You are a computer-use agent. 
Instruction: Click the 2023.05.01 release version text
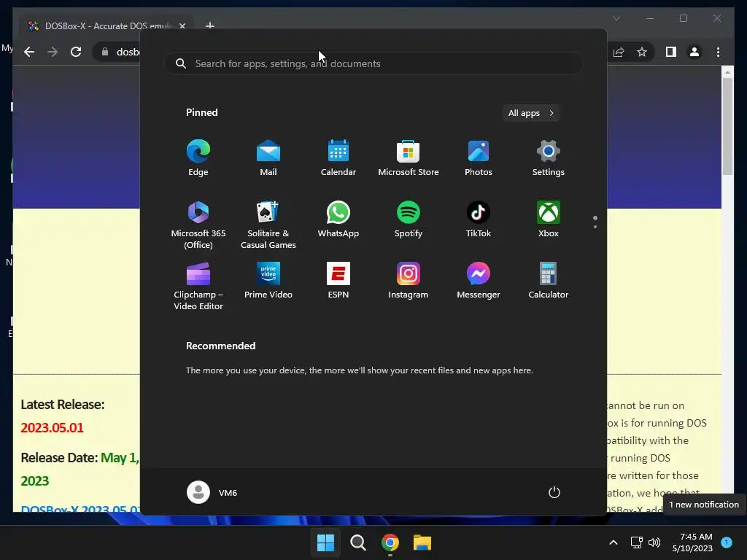pyautogui.click(x=52, y=427)
